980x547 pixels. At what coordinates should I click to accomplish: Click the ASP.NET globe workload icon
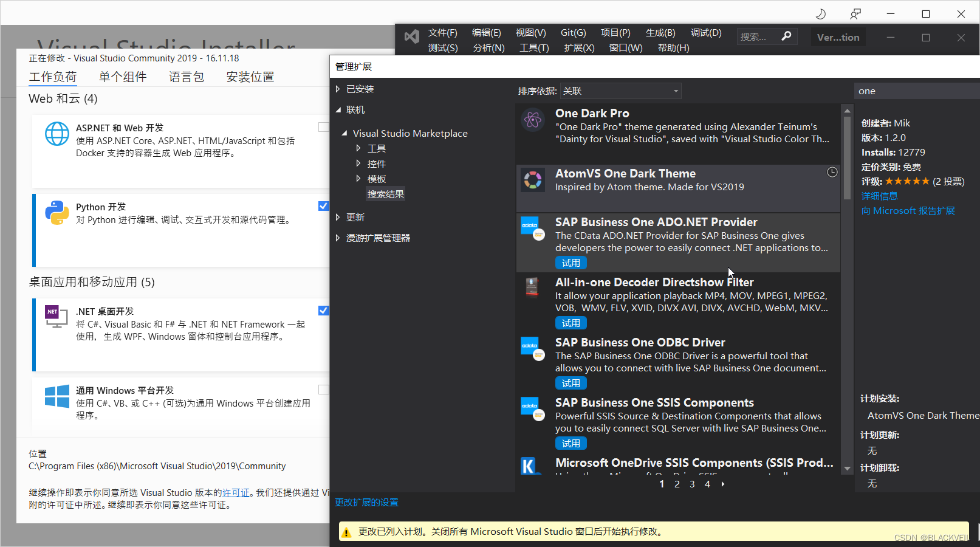[x=57, y=134]
